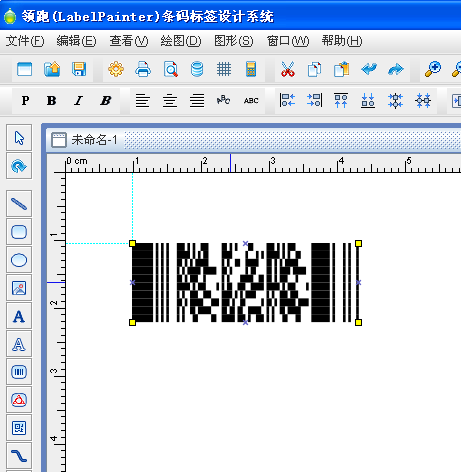The height and width of the screenshot is (472, 461).
Task: Select the curve drawing tool
Action: (19, 456)
